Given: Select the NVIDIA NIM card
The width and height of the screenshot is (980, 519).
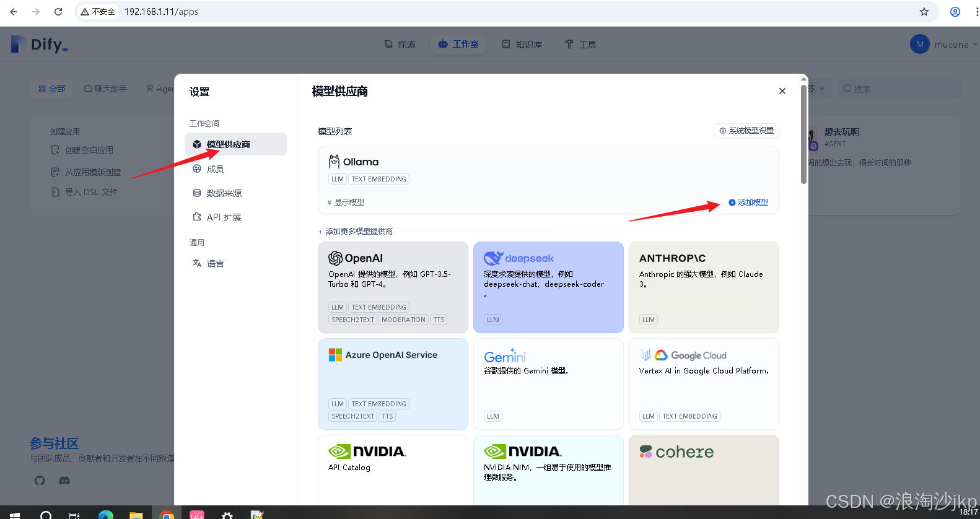Looking at the screenshot, I should tap(548, 471).
